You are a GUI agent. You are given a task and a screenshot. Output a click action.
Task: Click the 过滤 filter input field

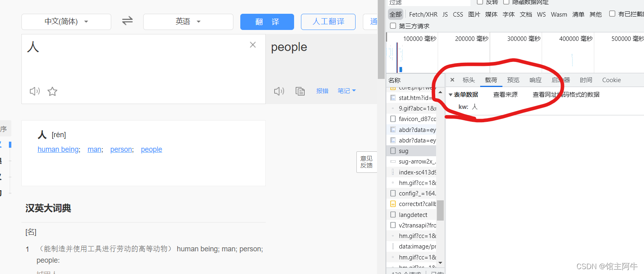click(428, 2)
